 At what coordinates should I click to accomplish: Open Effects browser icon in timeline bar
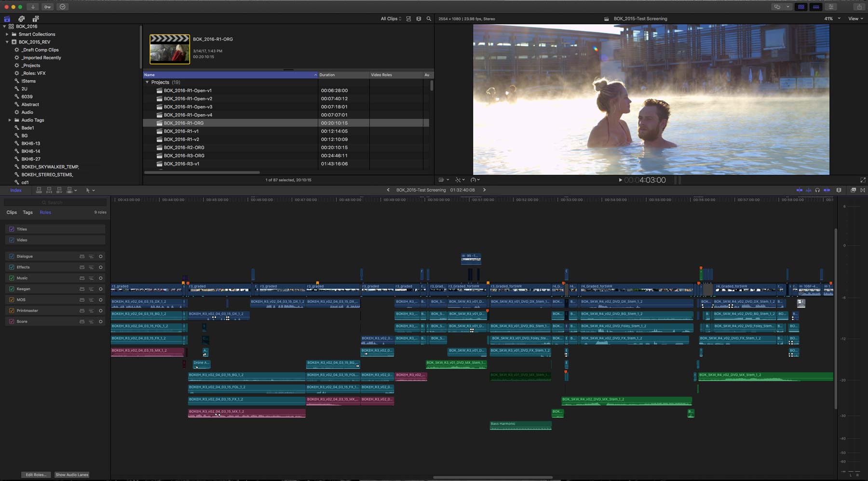[x=853, y=190]
